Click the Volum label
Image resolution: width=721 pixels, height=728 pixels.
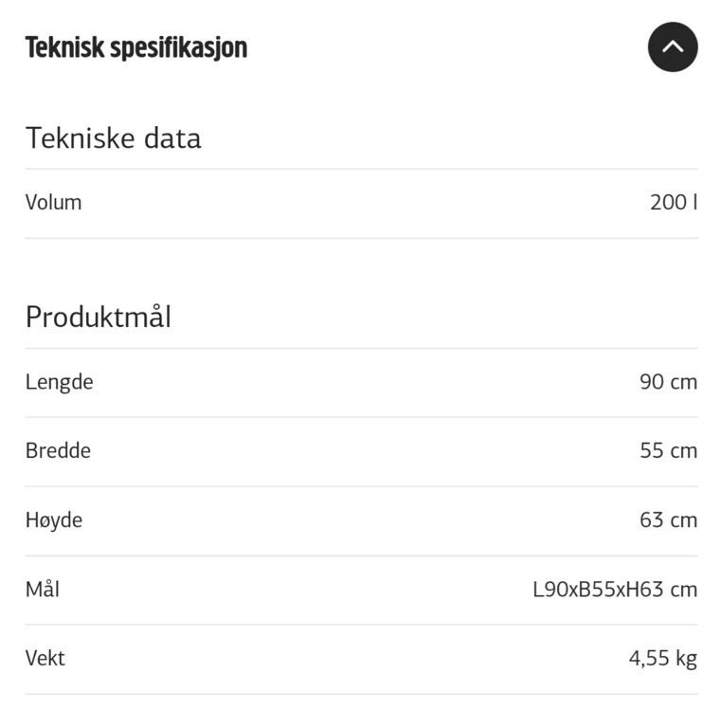53,203
